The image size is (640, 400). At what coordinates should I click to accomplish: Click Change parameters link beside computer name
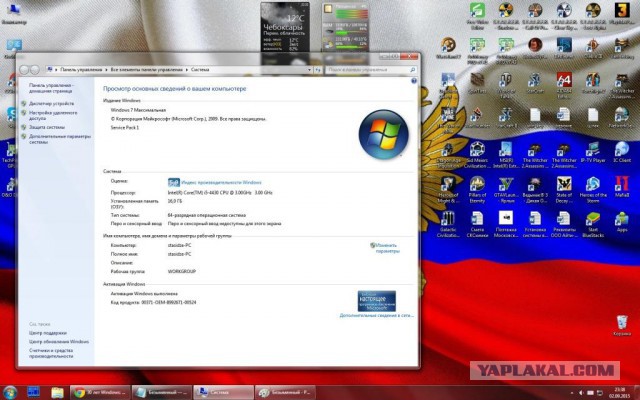click(x=387, y=248)
